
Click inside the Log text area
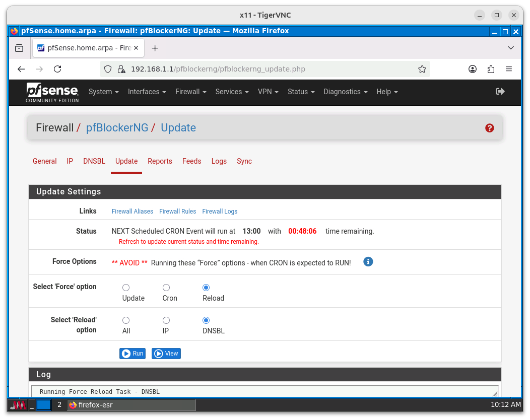click(x=264, y=392)
